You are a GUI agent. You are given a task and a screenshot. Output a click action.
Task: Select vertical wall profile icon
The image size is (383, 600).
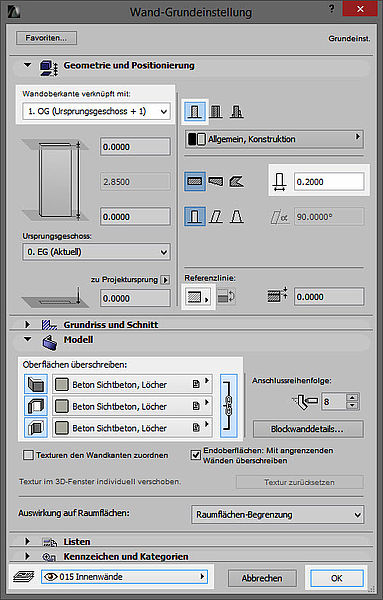point(195,217)
